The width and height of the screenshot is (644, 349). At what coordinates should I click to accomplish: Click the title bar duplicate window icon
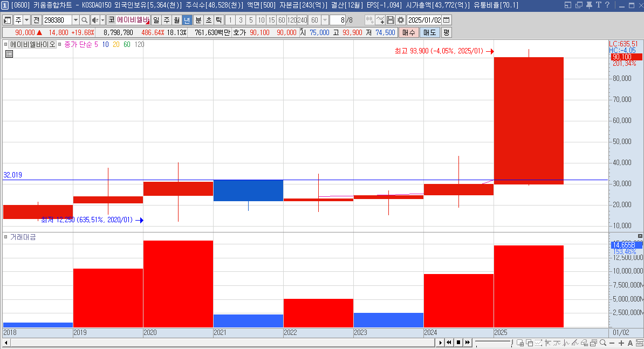pyautogui.click(x=579, y=5)
